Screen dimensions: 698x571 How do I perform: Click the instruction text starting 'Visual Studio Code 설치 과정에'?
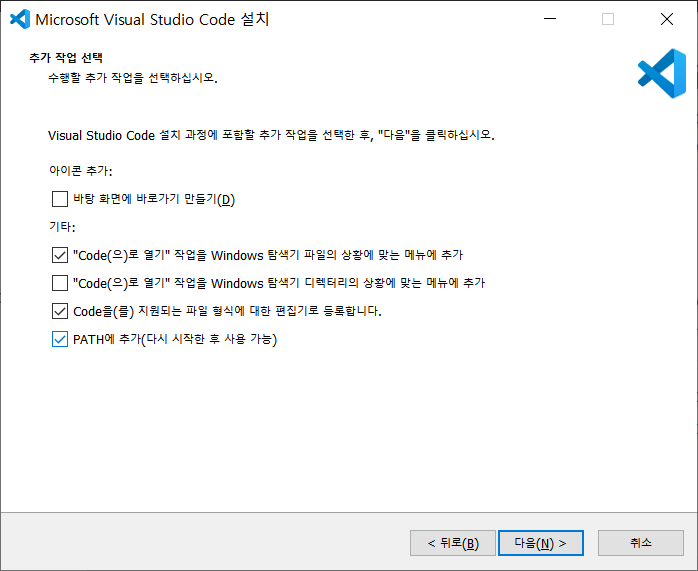pyautogui.click(x=271, y=135)
